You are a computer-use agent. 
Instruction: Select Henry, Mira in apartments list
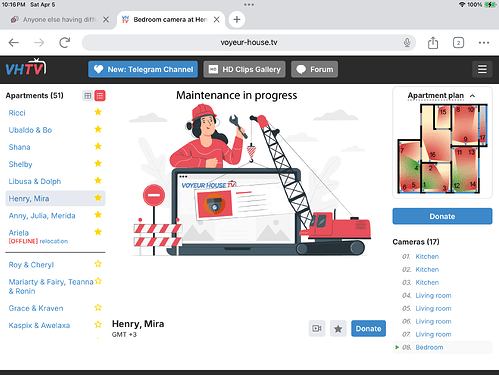(29, 199)
